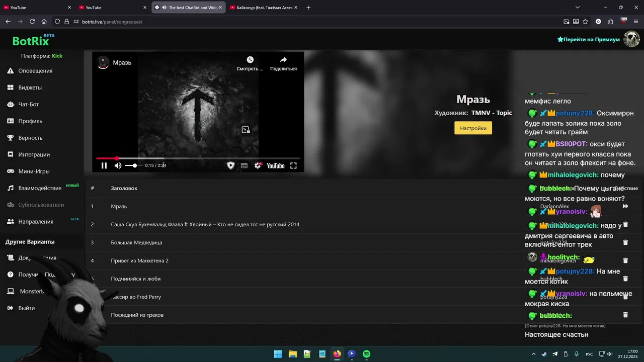Open the Windows Start menu
The width and height of the screenshot is (644, 362).
coord(278,354)
